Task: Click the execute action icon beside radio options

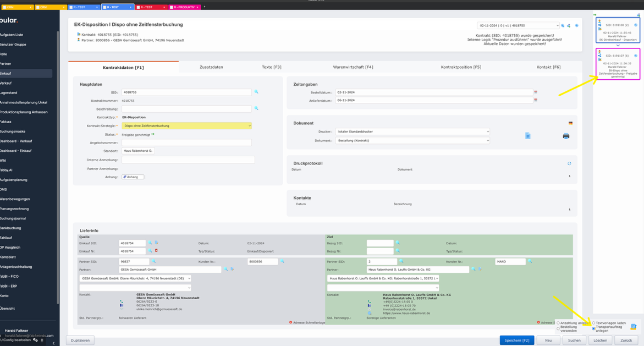Action: [634, 327]
